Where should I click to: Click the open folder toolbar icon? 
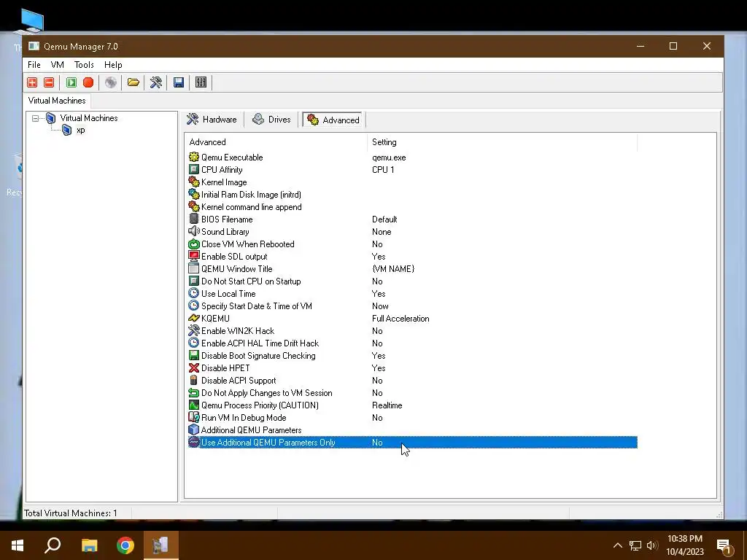coord(133,82)
